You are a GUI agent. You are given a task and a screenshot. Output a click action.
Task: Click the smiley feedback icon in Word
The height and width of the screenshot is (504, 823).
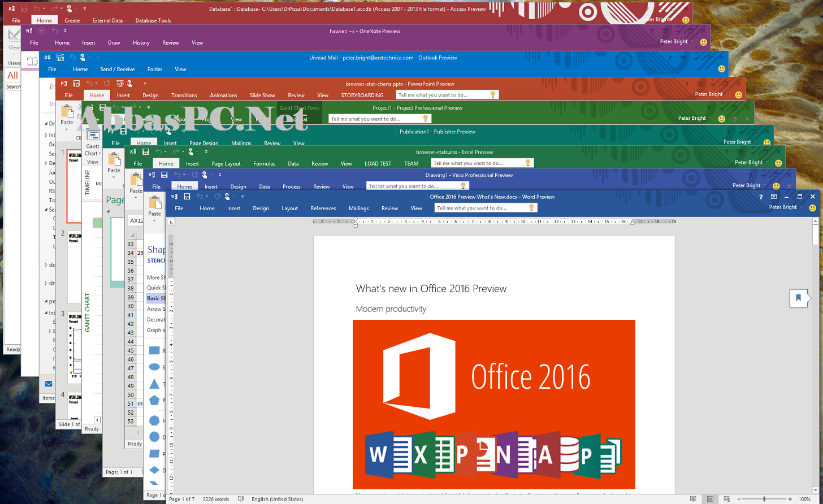pyautogui.click(x=812, y=208)
